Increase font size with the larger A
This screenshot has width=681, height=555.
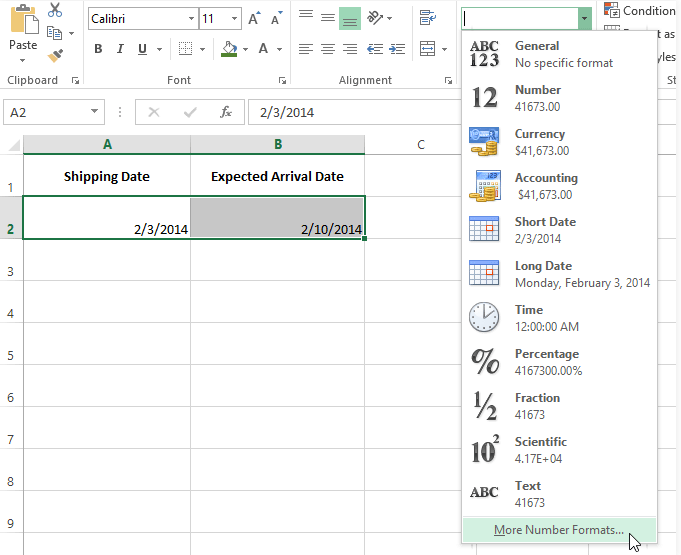(x=254, y=19)
